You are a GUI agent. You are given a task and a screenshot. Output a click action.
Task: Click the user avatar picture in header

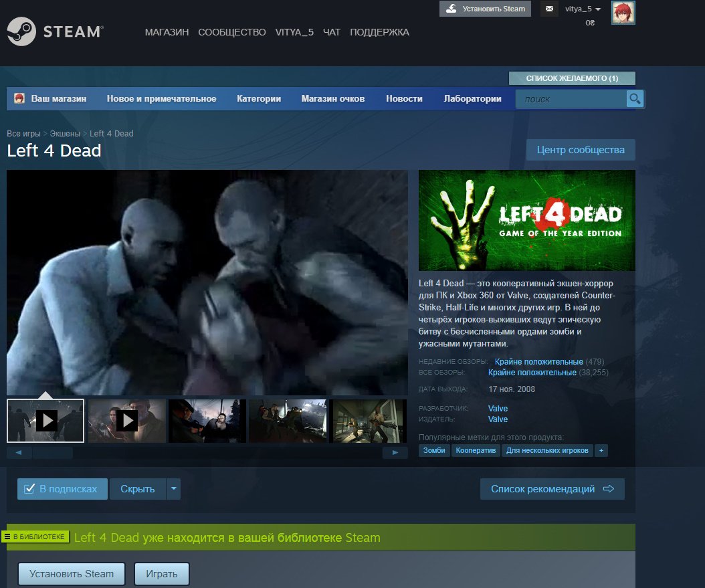pyautogui.click(x=623, y=13)
